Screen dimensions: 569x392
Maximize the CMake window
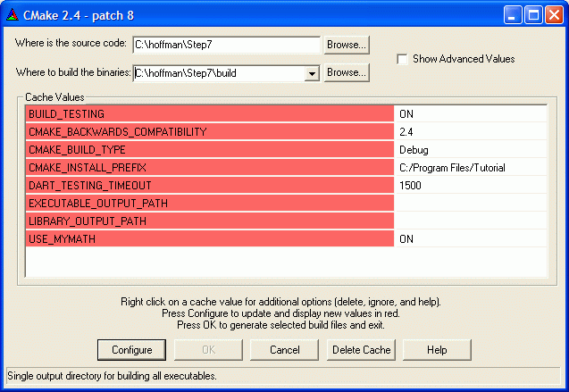[x=532, y=14]
